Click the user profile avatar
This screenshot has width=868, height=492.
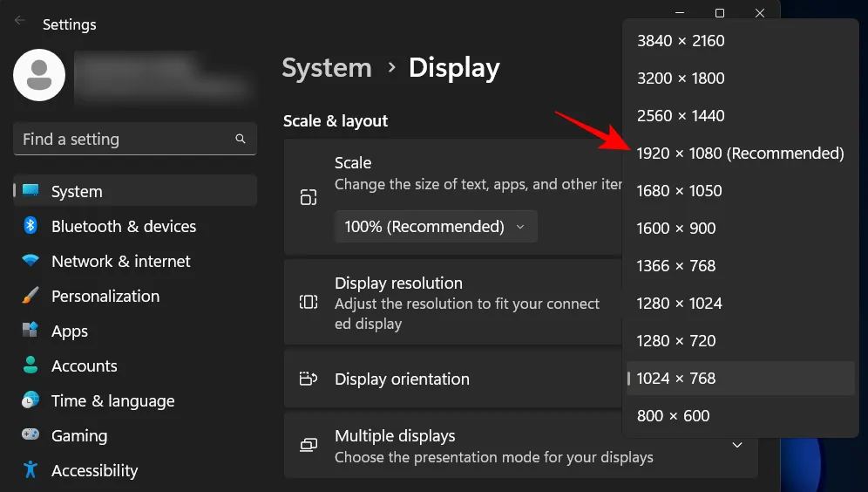(x=39, y=75)
